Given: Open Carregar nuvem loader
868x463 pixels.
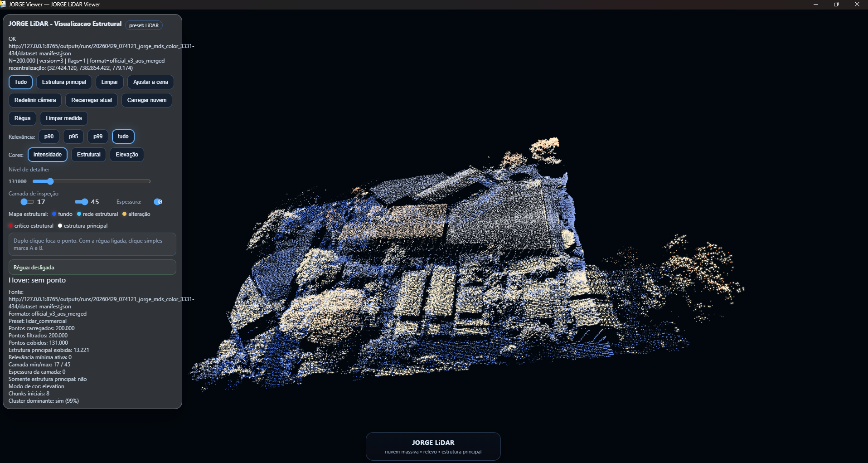Looking at the screenshot, I should 147,100.
